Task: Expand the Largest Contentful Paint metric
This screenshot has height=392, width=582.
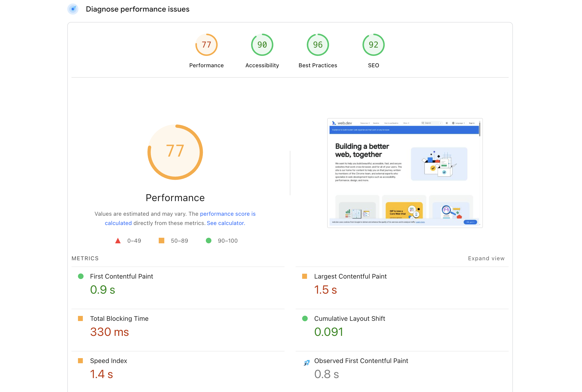Action: 350,276
